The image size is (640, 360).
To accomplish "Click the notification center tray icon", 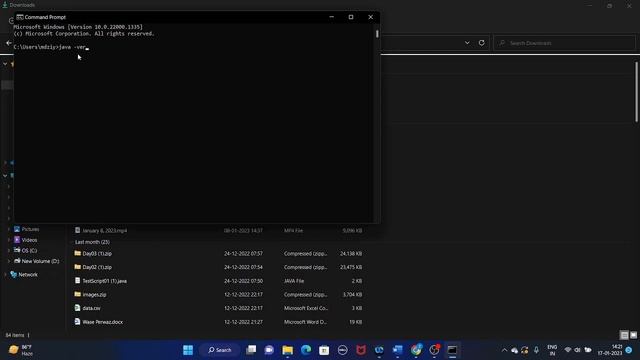I will pos(629,350).
